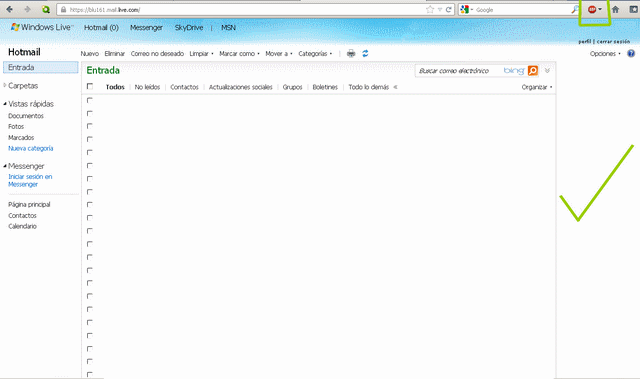
Task: Click the Nueva categoría link
Action: coord(31,148)
